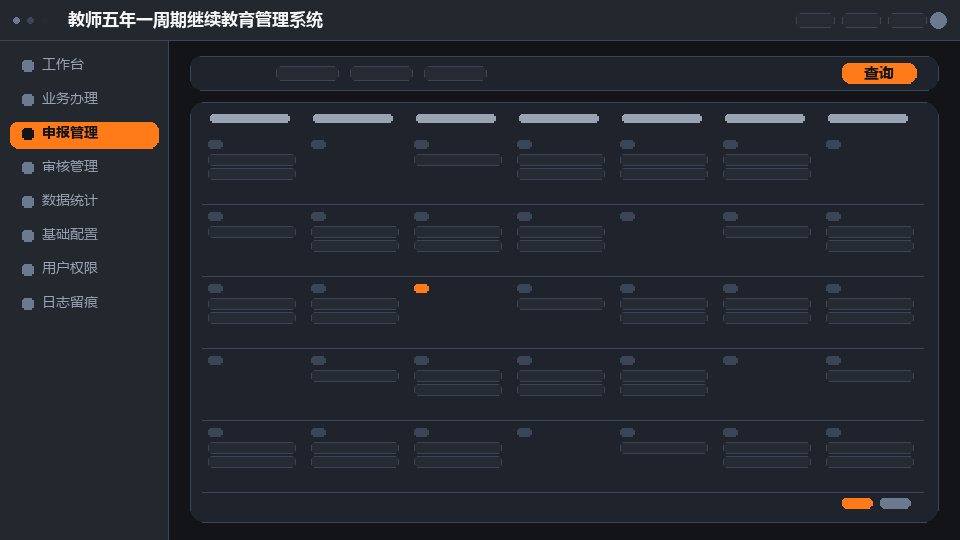Click the icon beside 数据统计
960x540 pixels.
[28, 201]
